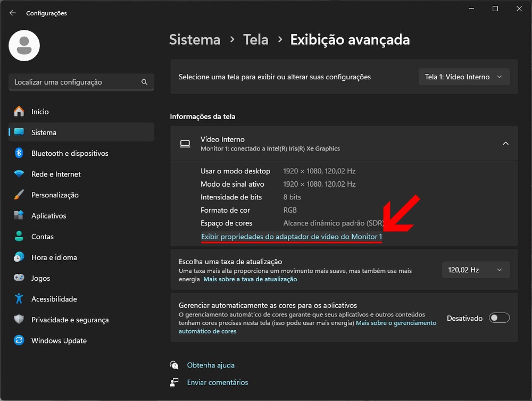The width and height of the screenshot is (532, 401).
Task: Navigate to Sistema in the breadcrumb
Action: point(195,40)
